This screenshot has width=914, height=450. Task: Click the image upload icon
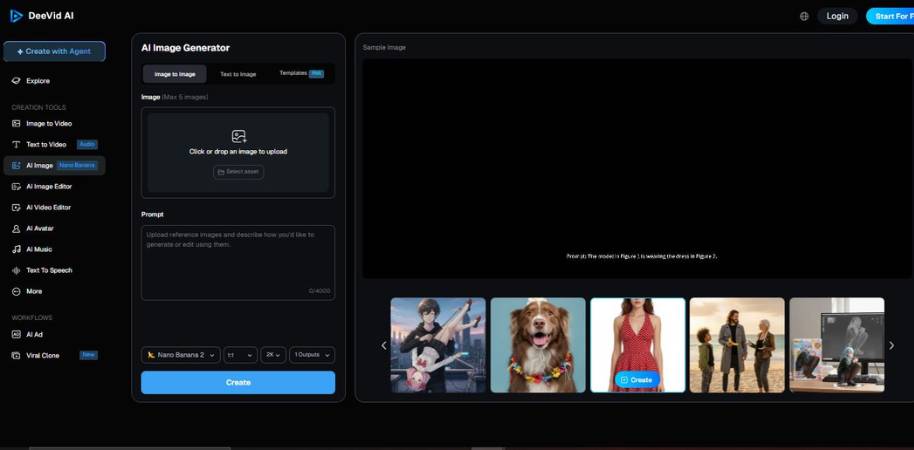point(238,136)
